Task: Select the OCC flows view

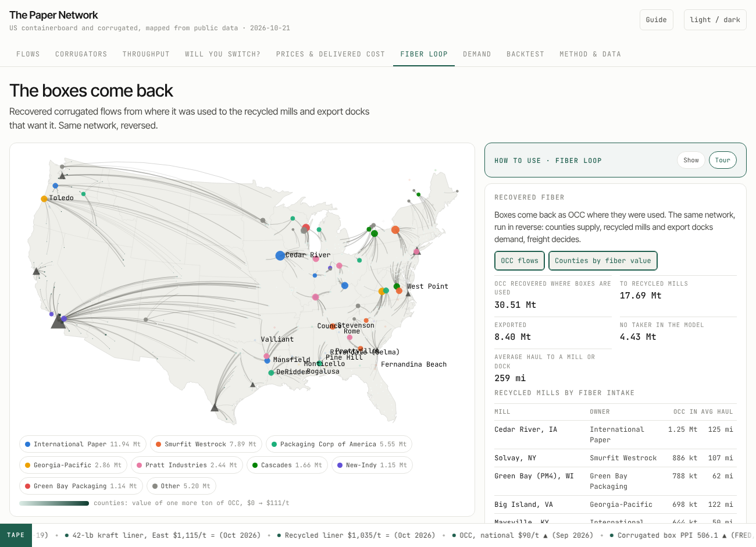Action: point(520,261)
